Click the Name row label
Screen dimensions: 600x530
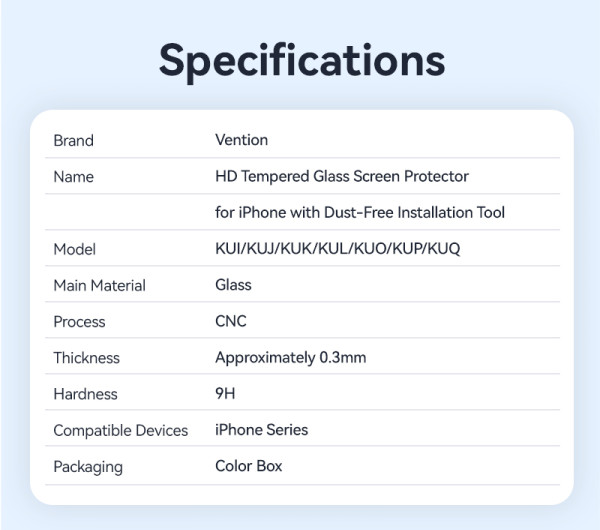click(x=73, y=177)
